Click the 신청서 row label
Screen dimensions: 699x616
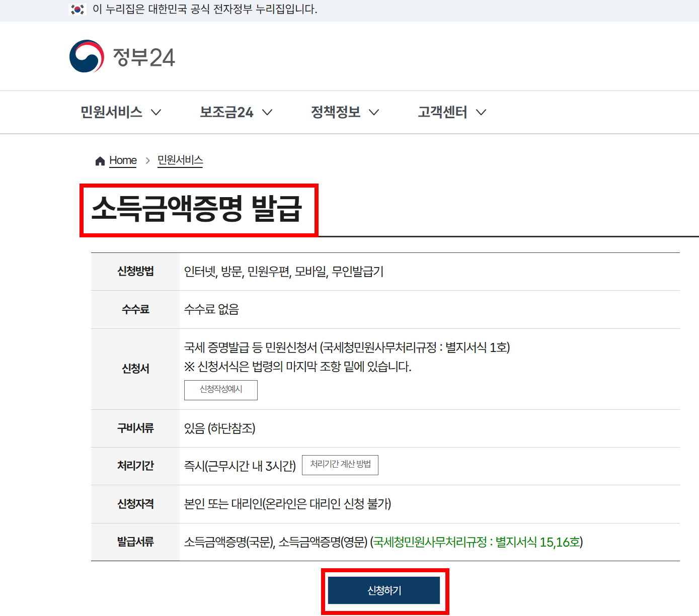click(x=135, y=369)
